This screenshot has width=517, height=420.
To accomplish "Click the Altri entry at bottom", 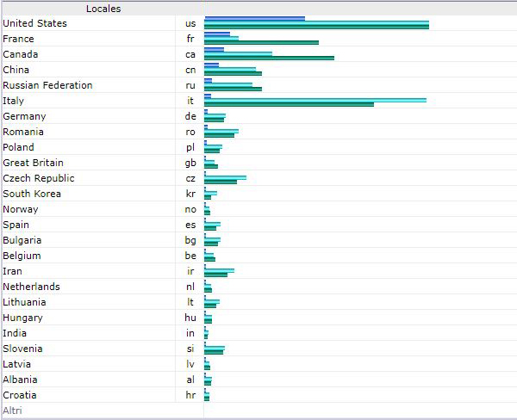I will (x=12, y=411).
